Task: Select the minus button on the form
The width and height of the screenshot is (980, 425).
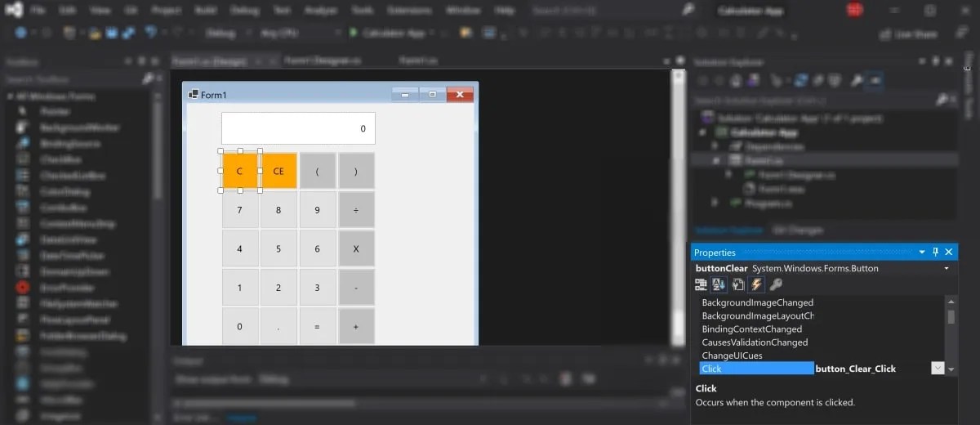Action: tap(356, 288)
